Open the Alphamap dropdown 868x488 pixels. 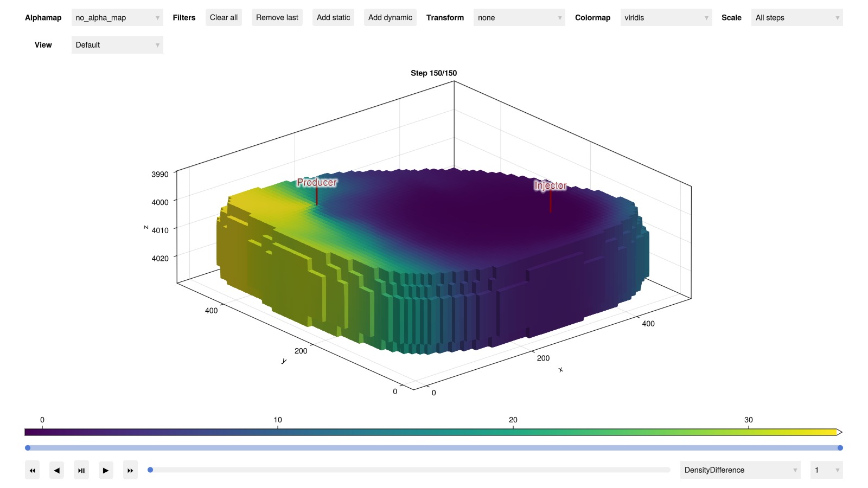pyautogui.click(x=117, y=17)
